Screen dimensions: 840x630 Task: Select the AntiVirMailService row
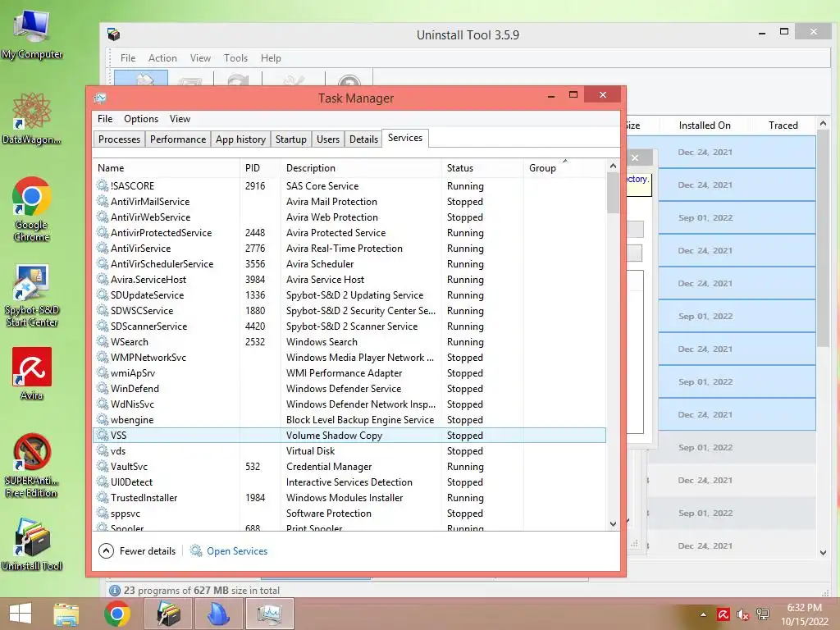[x=349, y=202]
